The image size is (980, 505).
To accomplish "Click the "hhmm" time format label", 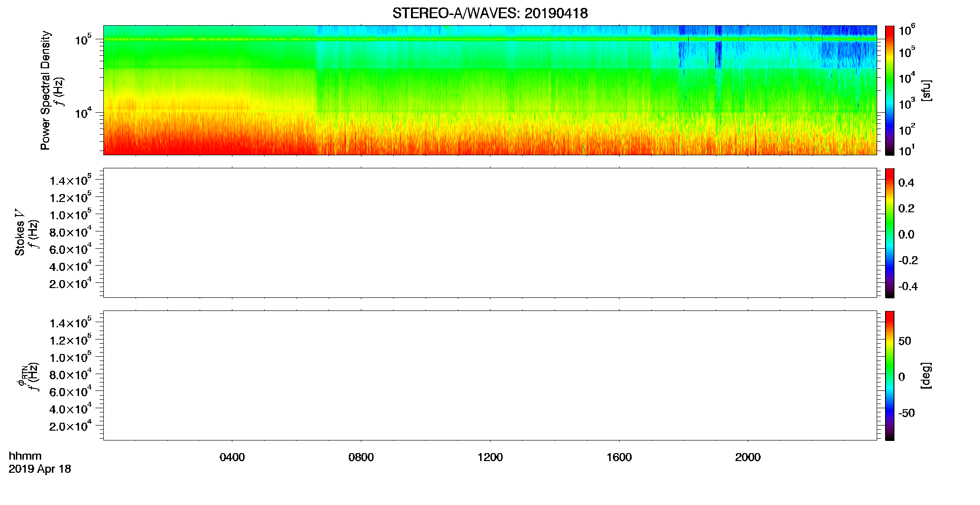I will pyautogui.click(x=25, y=456).
